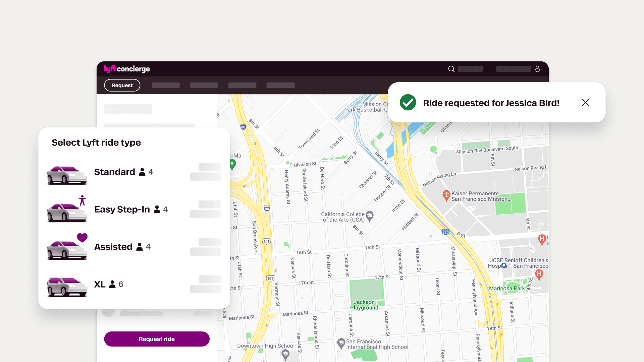644x362 pixels.
Task: Open the user profile icon
Action: (537, 69)
